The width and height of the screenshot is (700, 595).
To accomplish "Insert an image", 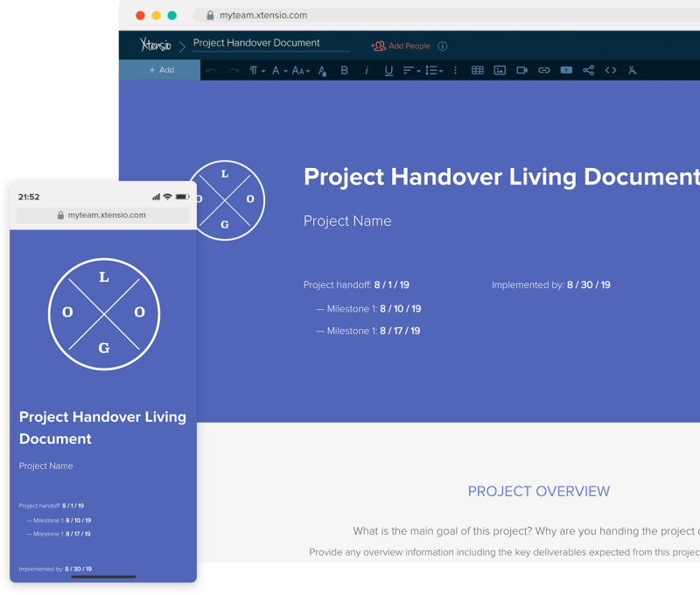I will (500, 70).
